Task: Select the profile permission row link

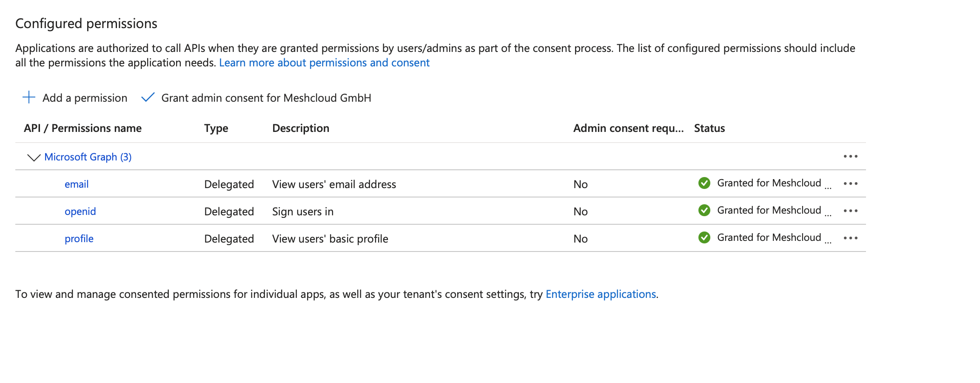Action: pos(79,238)
